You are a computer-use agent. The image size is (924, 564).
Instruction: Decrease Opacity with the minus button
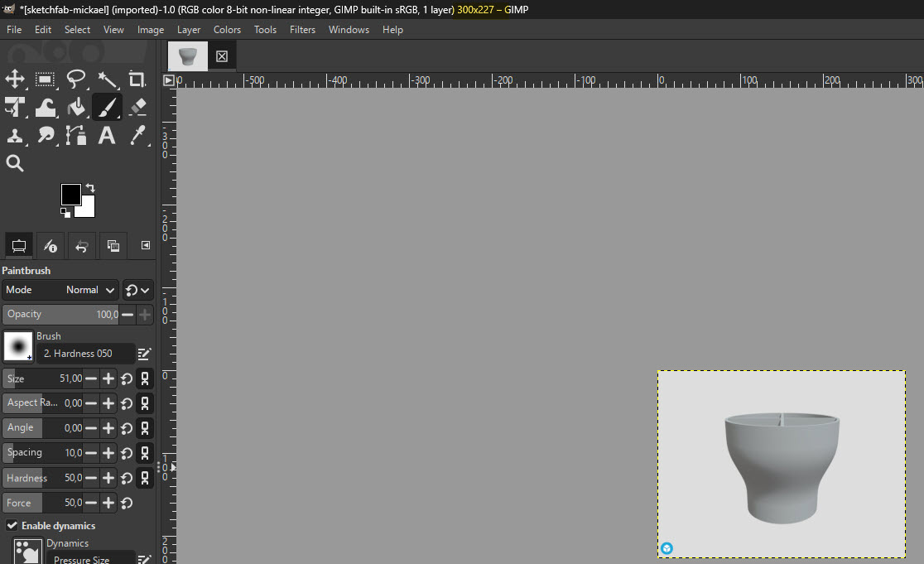[x=128, y=315]
